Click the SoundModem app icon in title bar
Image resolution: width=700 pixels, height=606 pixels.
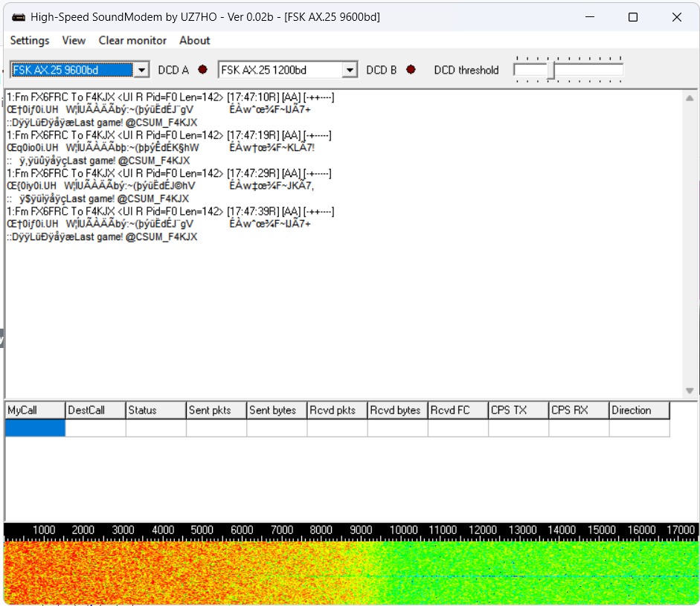pos(18,17)
